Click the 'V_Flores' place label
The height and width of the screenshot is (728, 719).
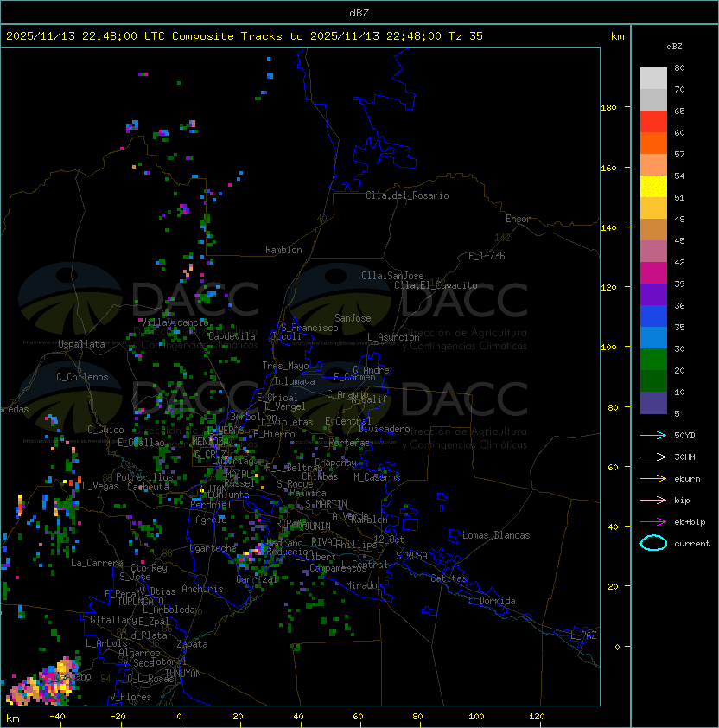pyautogui.click(x=130, y=698)
